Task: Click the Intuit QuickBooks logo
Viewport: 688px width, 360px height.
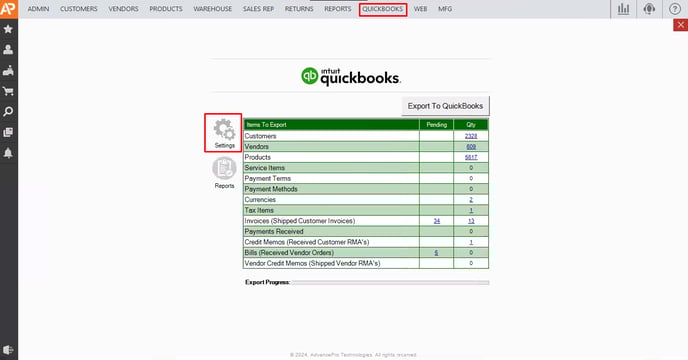Action: (351, 76)
